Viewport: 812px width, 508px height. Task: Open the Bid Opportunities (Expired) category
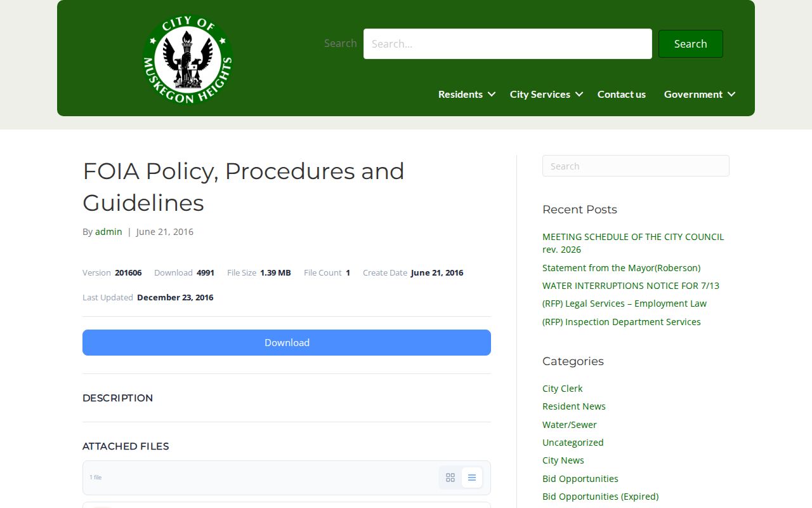pos(601,497)
